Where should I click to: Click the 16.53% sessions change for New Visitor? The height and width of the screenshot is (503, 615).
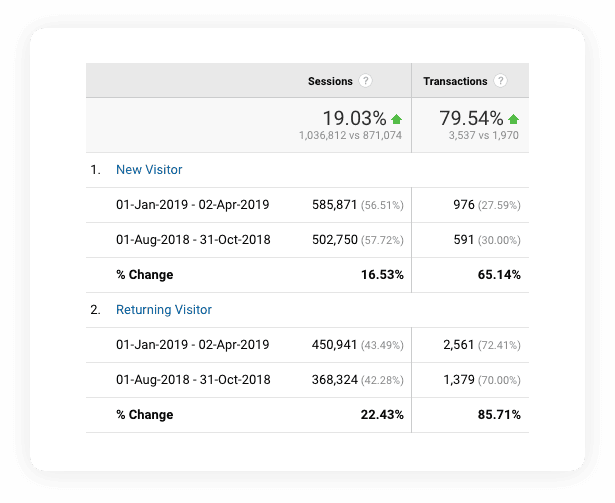(380, 275)
